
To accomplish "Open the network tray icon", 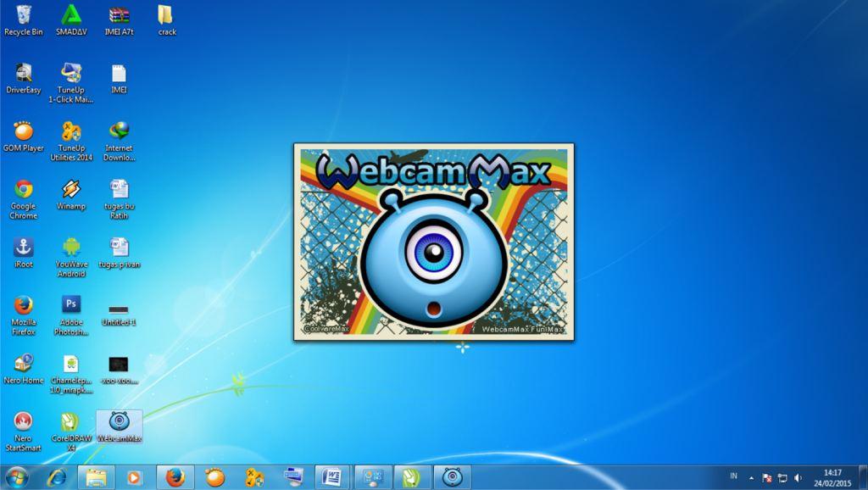I will point(782,478).
